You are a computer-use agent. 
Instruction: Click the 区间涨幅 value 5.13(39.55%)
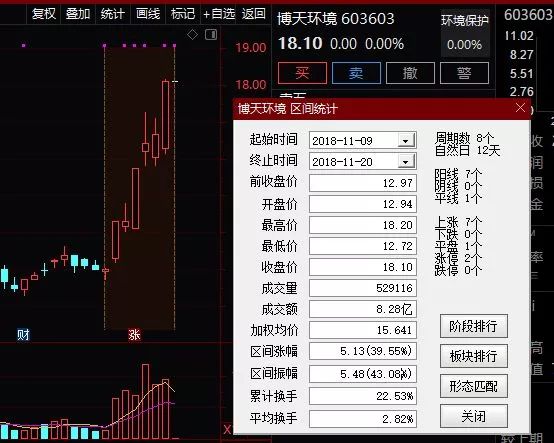pos(363,351)
